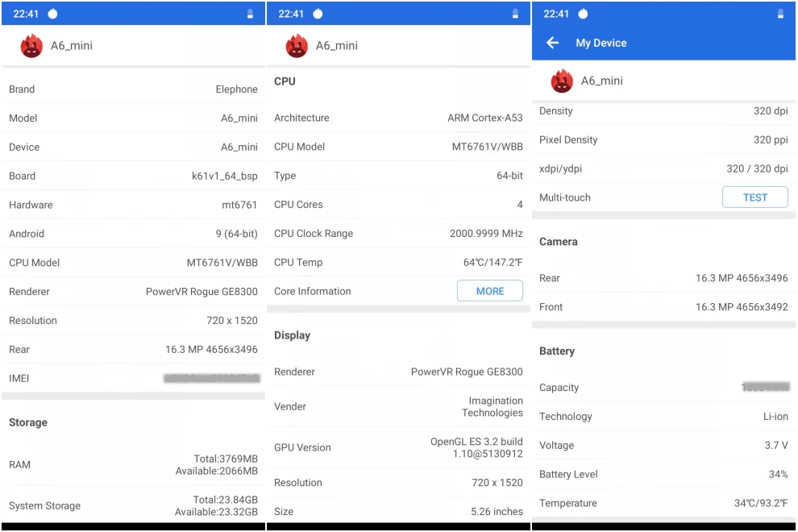Select RAM row Total:3769MB
The image size is (798, 532).
[133, 465]
